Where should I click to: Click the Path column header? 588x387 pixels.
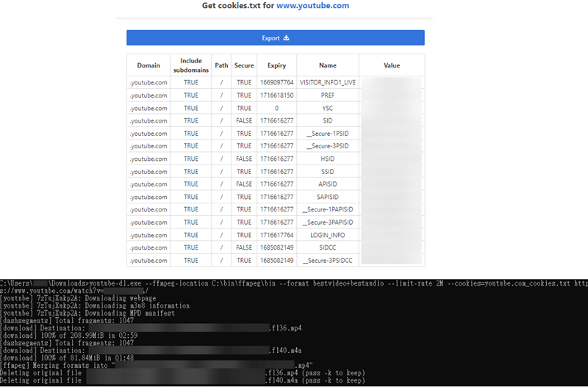pos(221,65)
